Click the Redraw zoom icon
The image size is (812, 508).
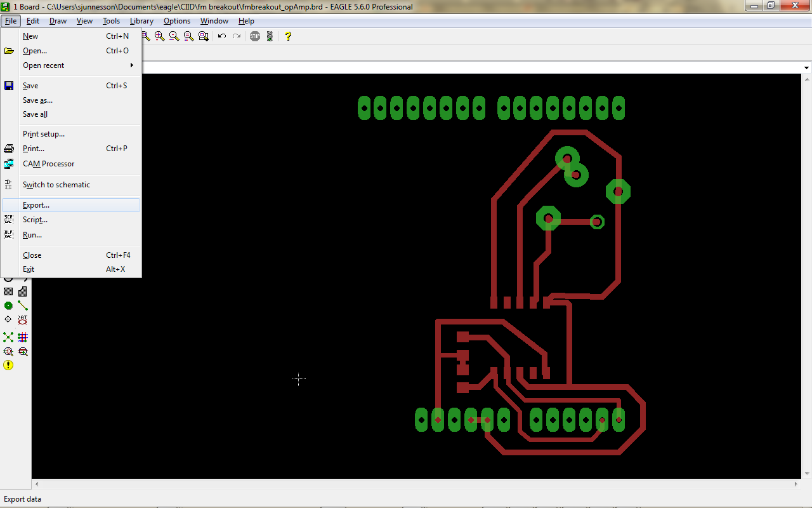(189, 36)
